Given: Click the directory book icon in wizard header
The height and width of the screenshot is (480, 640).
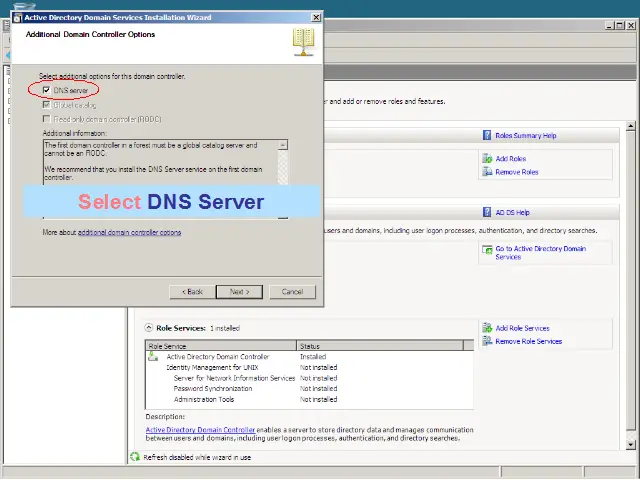Looking at the screenshot, I should tap(303, 42).
